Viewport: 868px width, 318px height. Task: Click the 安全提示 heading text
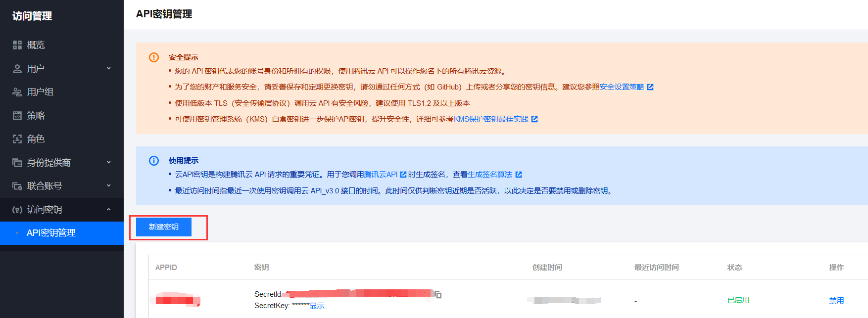pos(184,57)
